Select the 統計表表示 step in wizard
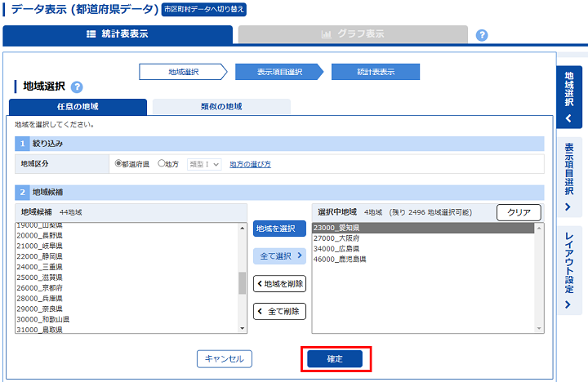 click(x=376, y=72)
